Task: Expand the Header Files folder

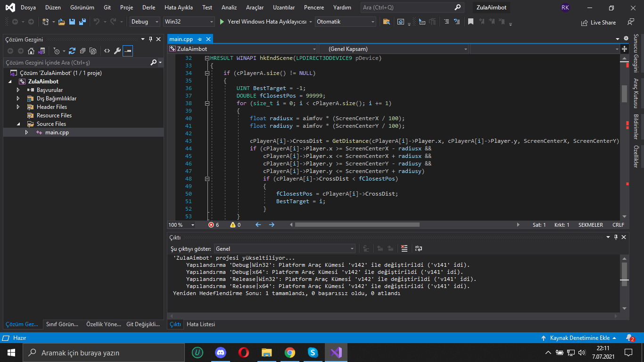Action: [18, 107]
